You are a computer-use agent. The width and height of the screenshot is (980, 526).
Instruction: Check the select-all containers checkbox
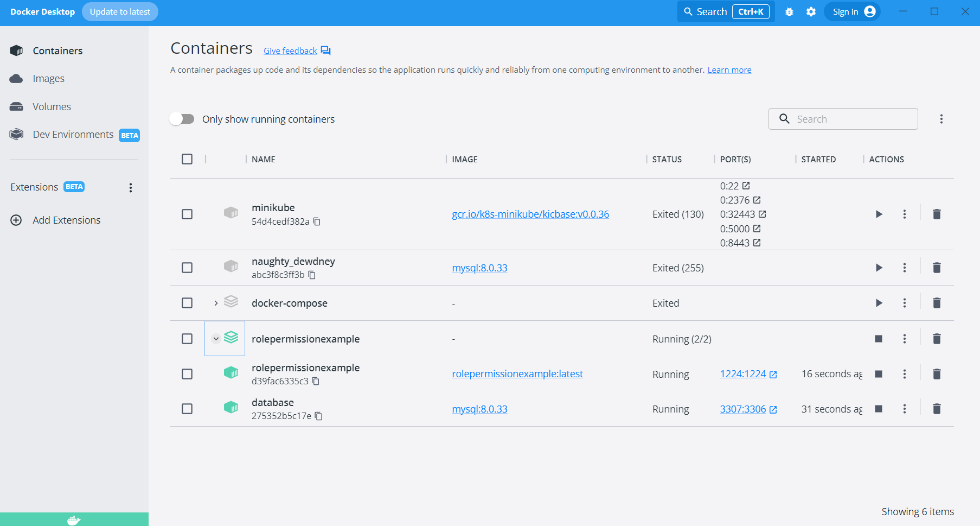187,159
